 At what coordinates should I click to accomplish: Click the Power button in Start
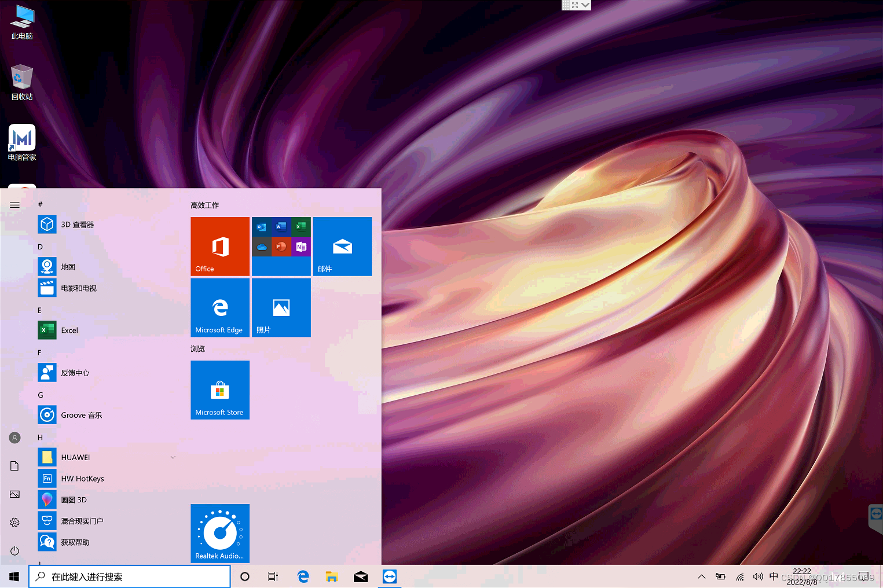pyautogui.click(x=14, y=551)
